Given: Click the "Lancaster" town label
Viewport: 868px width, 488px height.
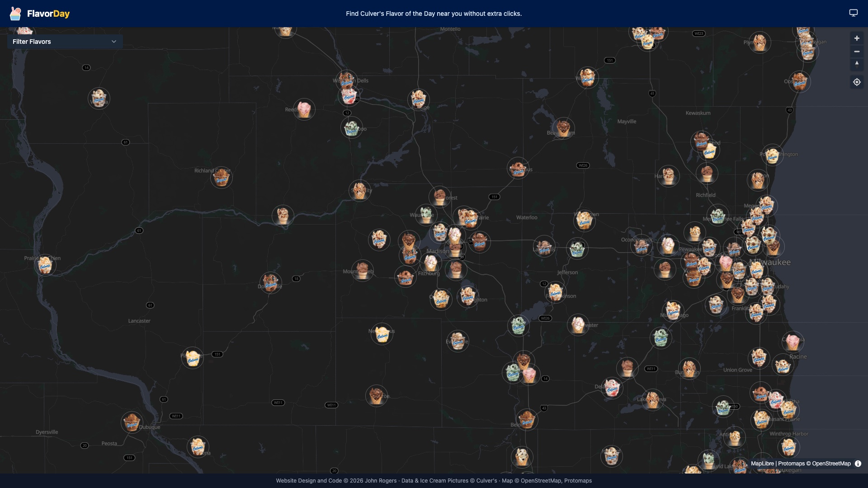Looking at the screenshot, I should click(139, 321).
